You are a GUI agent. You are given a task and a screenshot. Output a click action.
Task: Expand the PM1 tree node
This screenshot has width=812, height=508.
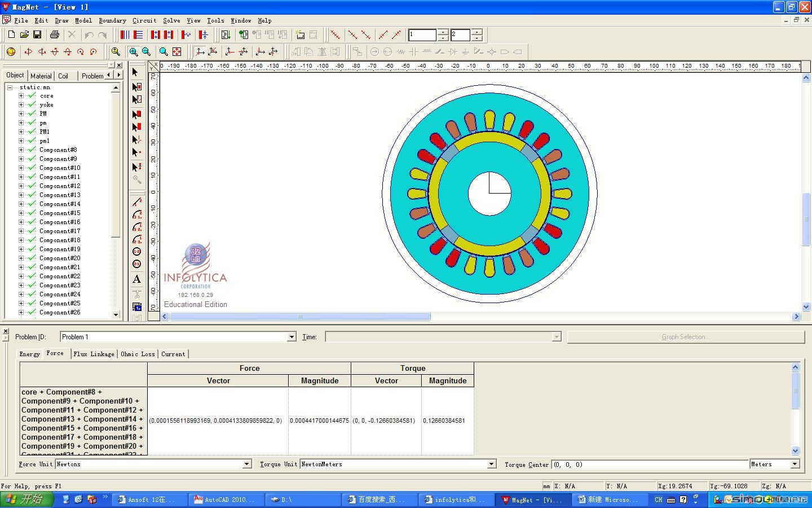(21, 132)
